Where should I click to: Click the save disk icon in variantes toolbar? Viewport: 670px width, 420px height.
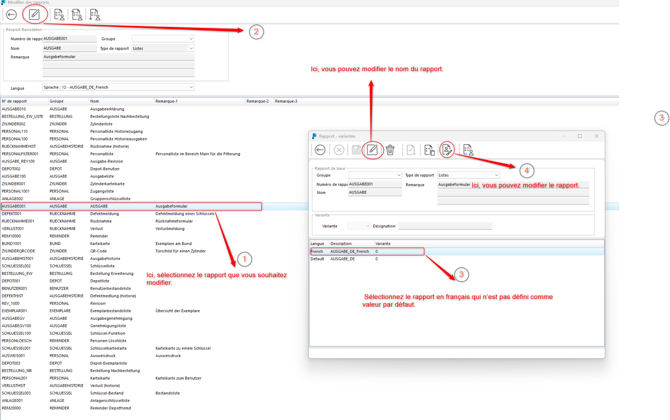[356, 150]
